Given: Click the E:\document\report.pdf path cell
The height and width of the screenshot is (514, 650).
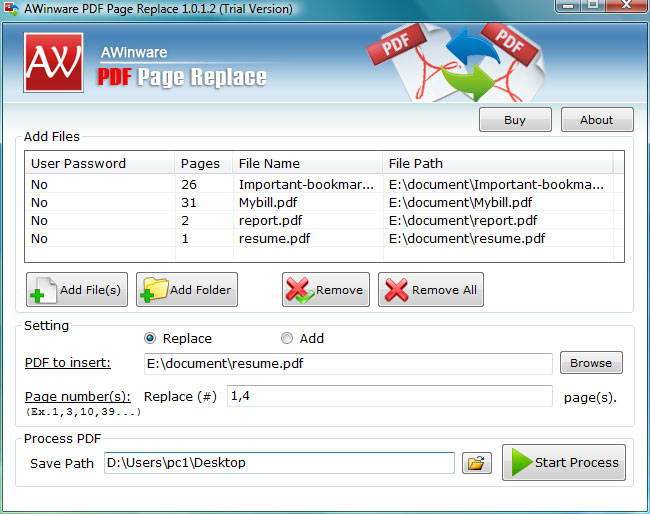Looking at the screenshot, I should tap(463, 221).
